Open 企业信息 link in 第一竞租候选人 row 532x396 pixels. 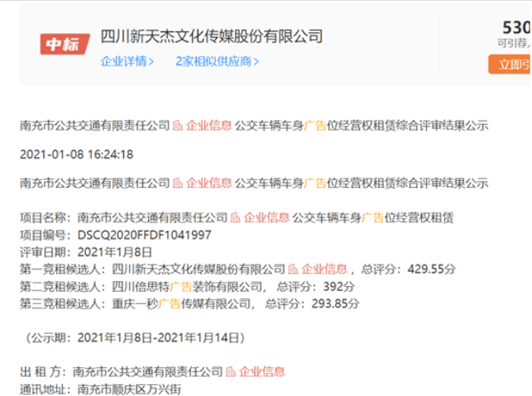(x=324, y=270)
